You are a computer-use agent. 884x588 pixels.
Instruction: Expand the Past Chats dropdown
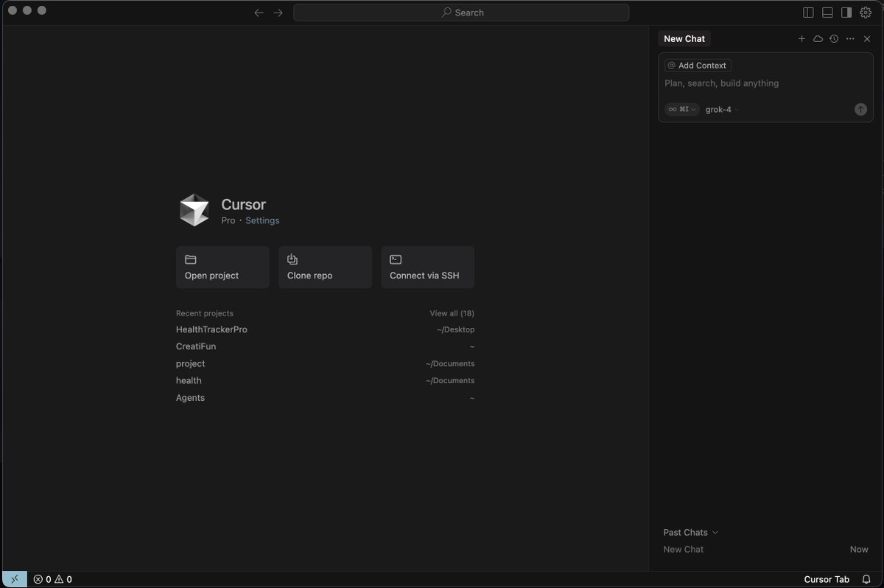(x=690, y=532)
